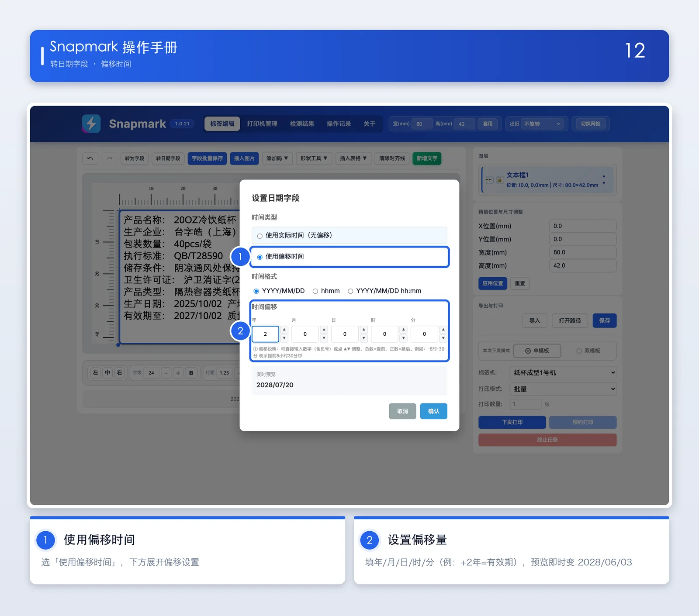The width and height of the screenshot is (699, 616).
Task: Click the 转为字段 button
Action: pyautogui.click(x=135, y=158)
